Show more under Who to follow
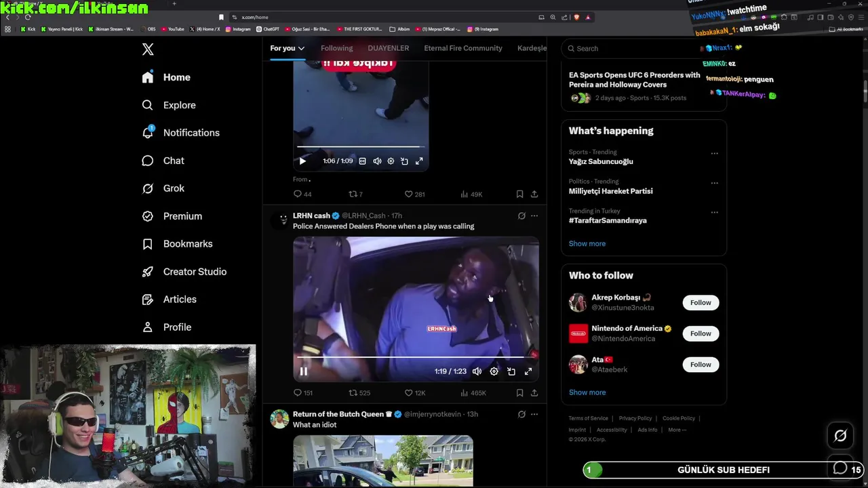This screenshot has height=488, width=868. [587, 392]
